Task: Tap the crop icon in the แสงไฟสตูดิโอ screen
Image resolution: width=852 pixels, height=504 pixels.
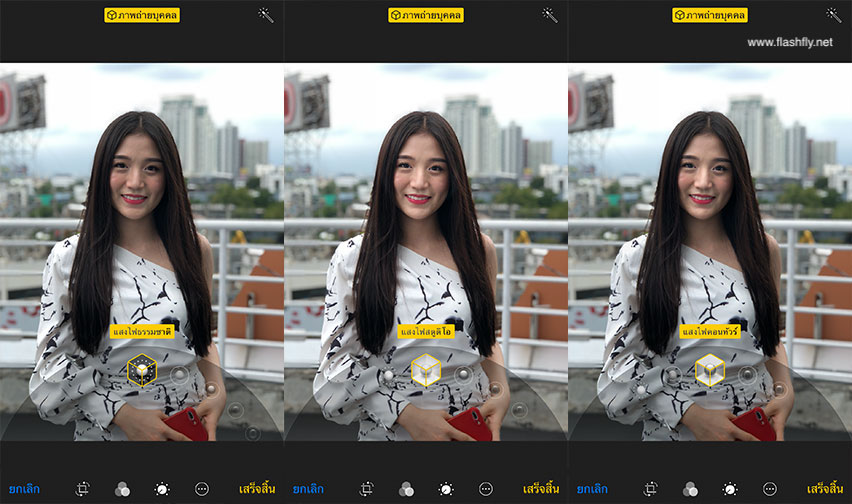Action: pos(367,489)
